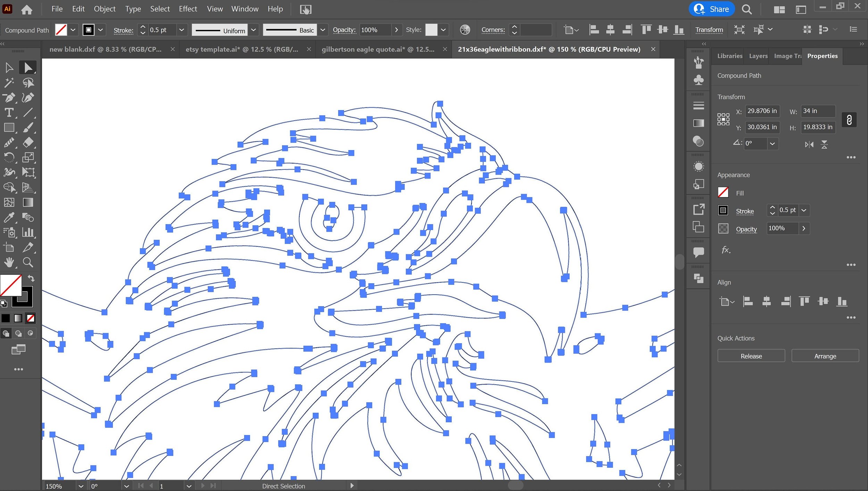868x491 pixels.
Task: Open the Effect menu
Action: 188,9
